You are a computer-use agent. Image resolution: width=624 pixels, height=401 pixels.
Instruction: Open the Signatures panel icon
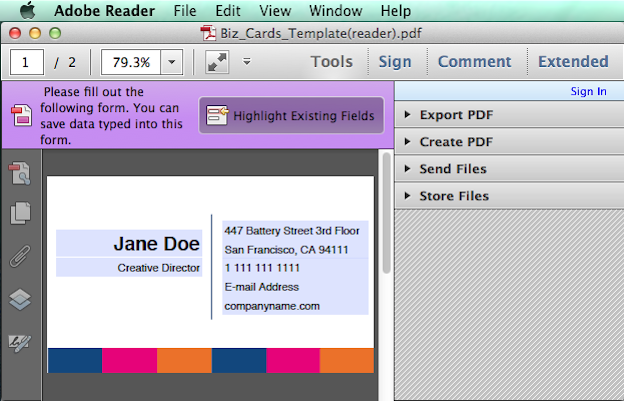(21, 342)
